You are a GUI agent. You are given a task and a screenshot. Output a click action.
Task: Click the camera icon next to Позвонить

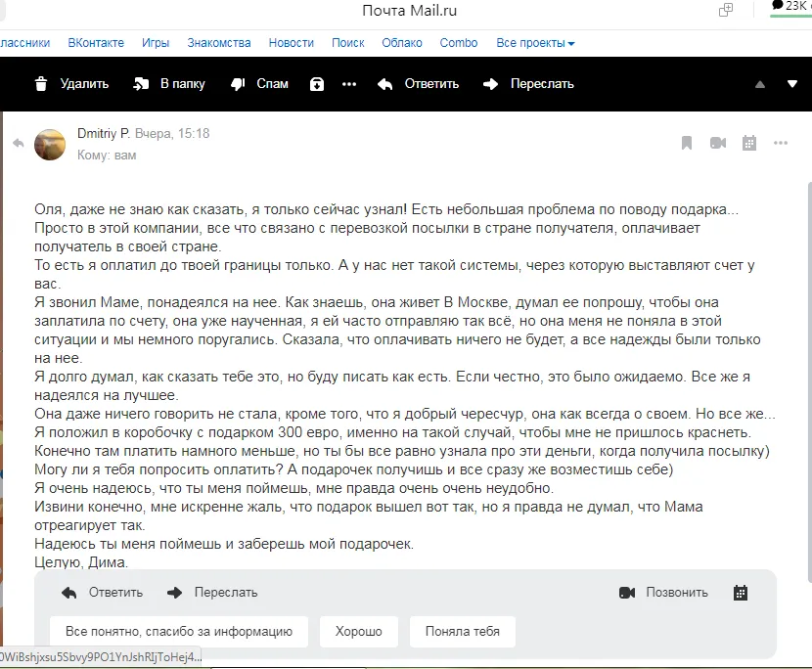click(627, 593)
